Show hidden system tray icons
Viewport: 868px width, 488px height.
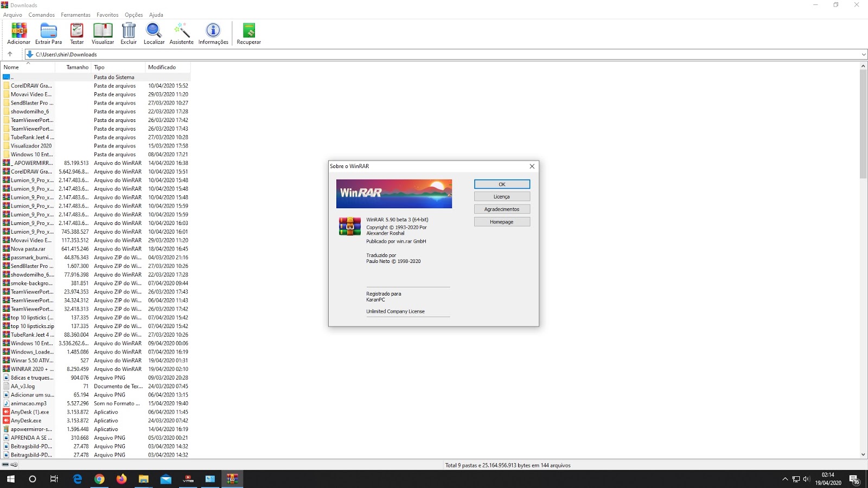785,479
